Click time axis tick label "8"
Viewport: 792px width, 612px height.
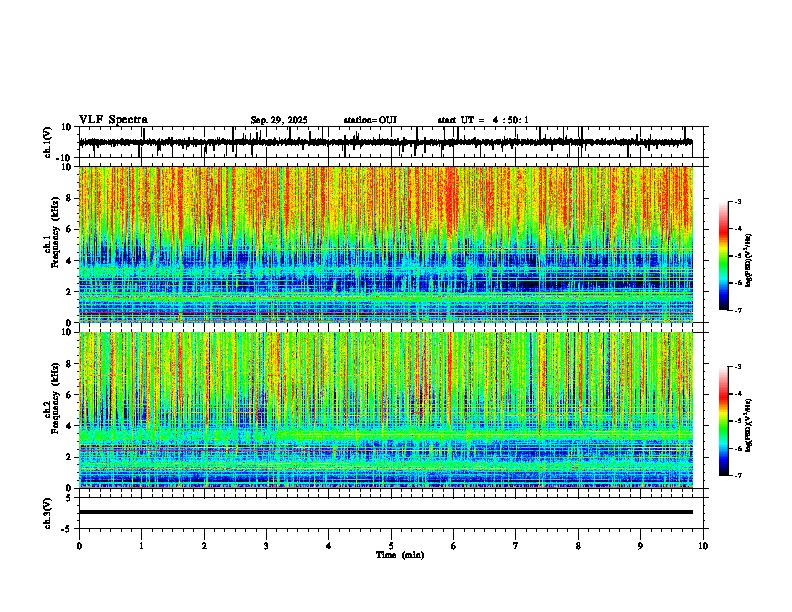[x=578, y=546]
